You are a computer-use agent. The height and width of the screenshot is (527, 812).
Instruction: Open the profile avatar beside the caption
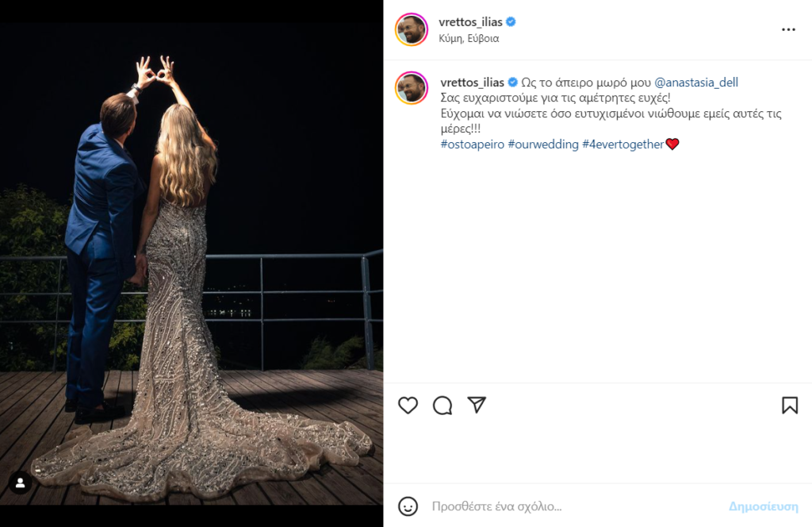pos(412,88)
